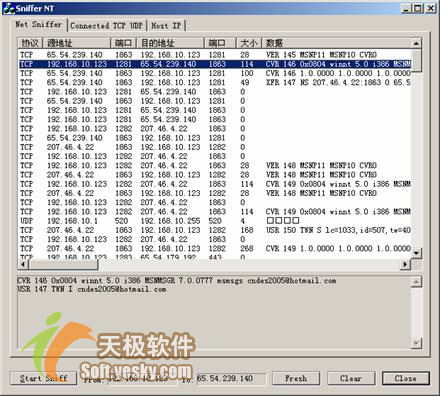Click the Start Sniff button
The width and height of the screenshot is (440, 396).
point(44,378)
